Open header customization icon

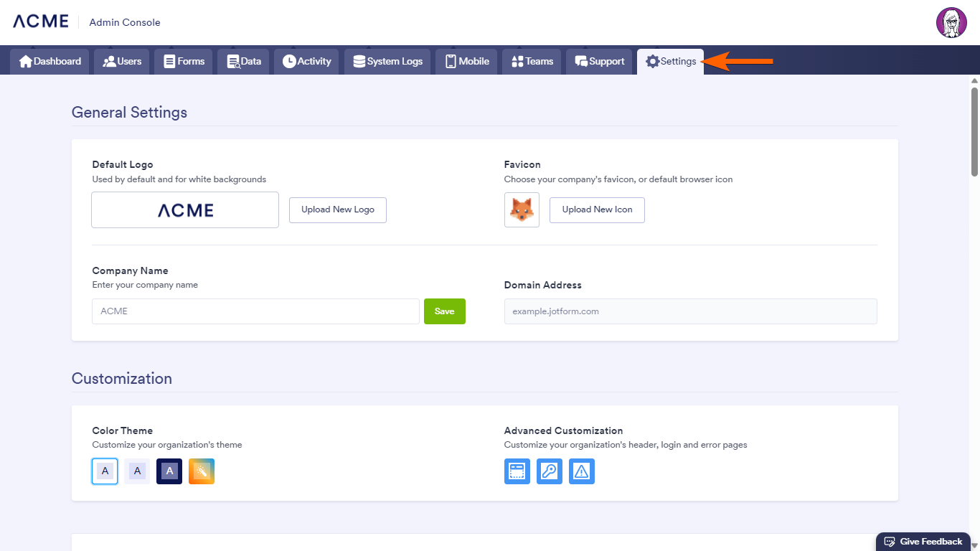pos(517,471)
